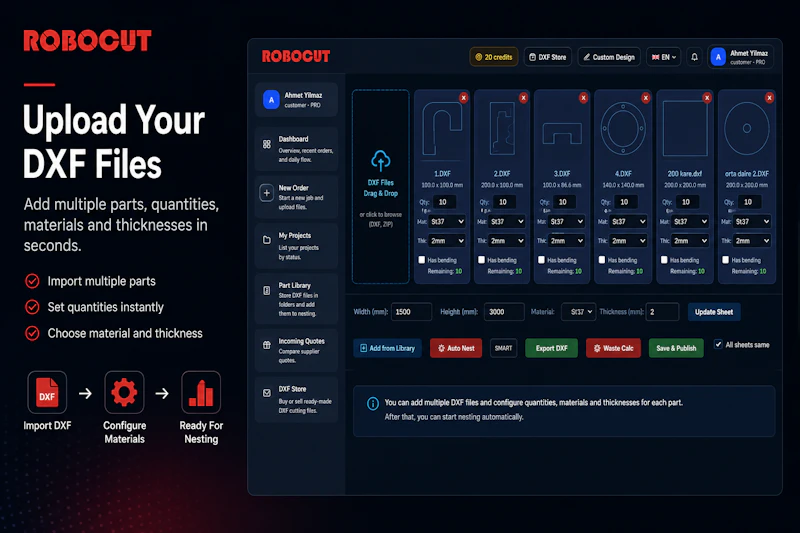Click Save & Publish
The height and width of the screenshot is (533, 800).
(676, 348)
